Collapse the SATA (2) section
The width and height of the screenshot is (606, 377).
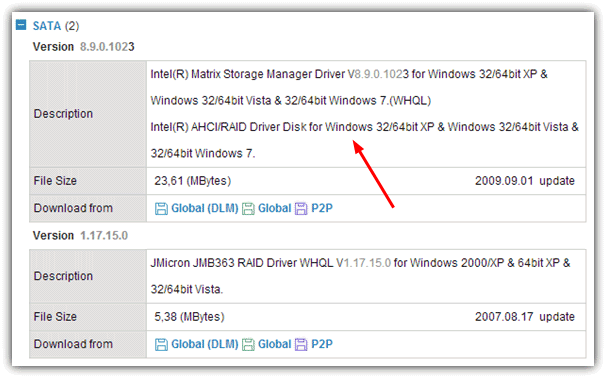[21, 25]
